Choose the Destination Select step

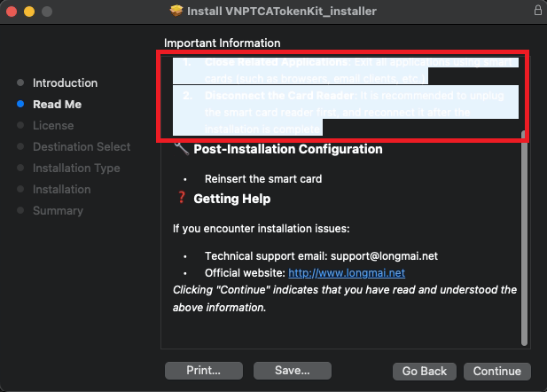(82, 146)
